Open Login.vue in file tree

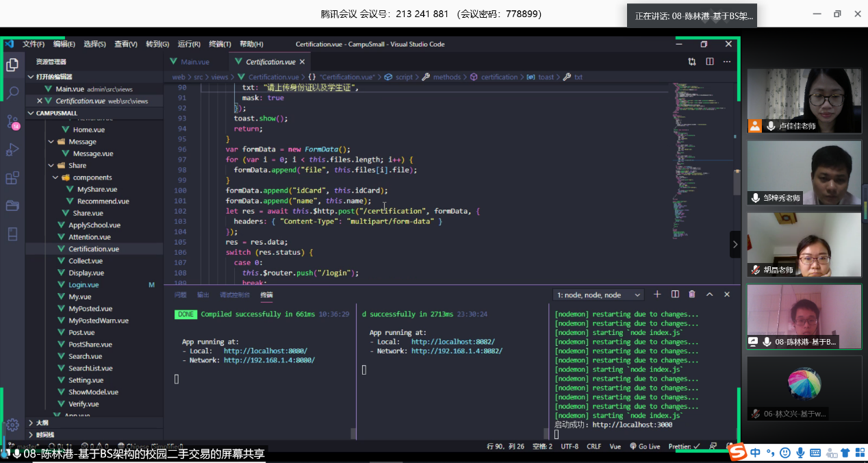pyautogui.click(x=84, y=284)
